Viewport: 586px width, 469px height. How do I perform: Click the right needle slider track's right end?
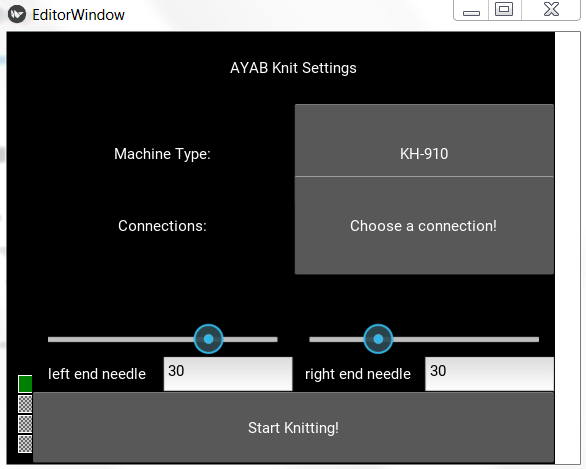(536, 339)
